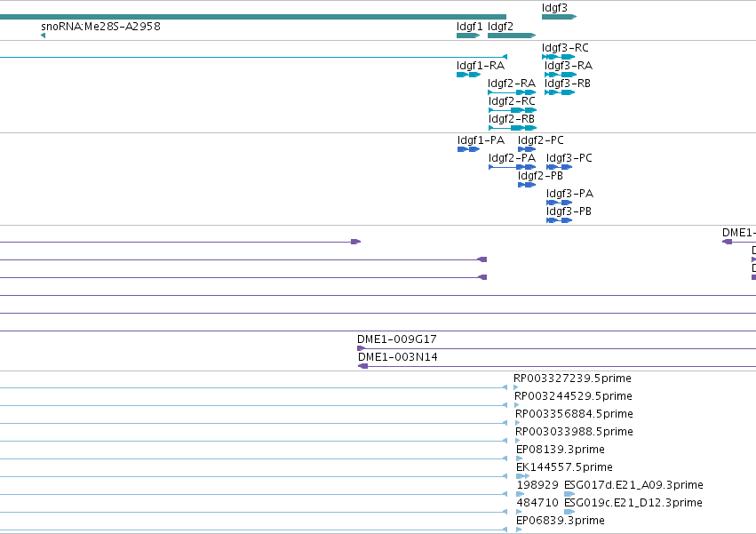Select the Idgf3-RA transcript glyph
The height and width of the screenshot is (534, 756).
coord(561,75)
